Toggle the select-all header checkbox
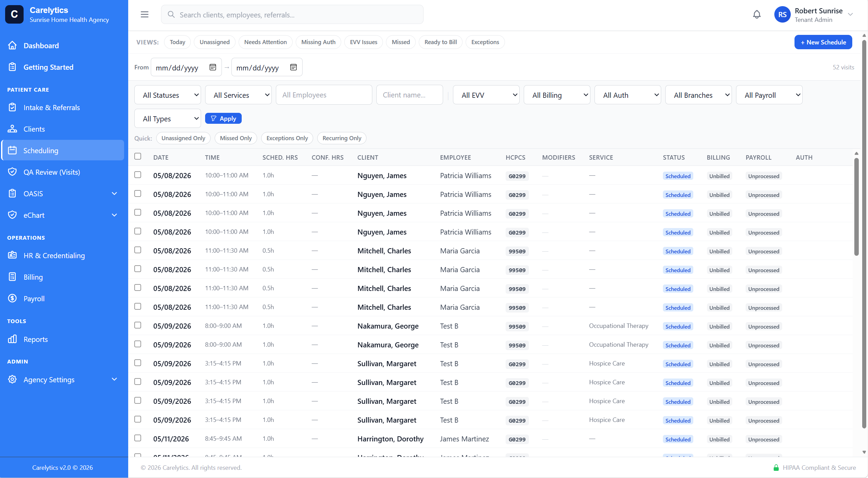Image resolution: width=868 pixels, height=478 pixels. [x=138, y=156]
